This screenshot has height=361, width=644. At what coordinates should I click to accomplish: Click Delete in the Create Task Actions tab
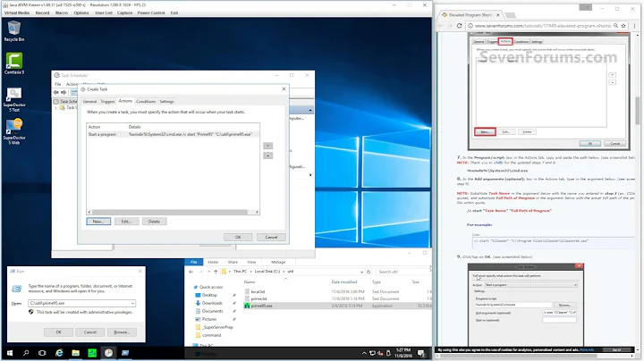pos(154,222)
